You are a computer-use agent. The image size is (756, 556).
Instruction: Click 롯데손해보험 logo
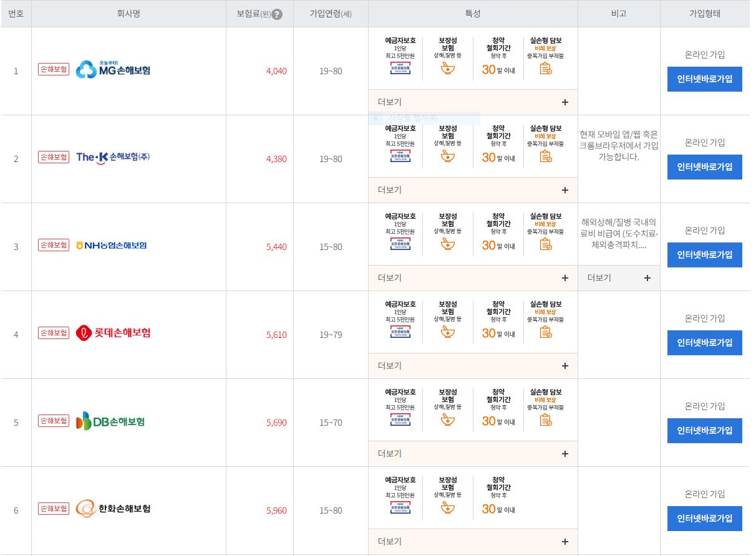[113, 333]
